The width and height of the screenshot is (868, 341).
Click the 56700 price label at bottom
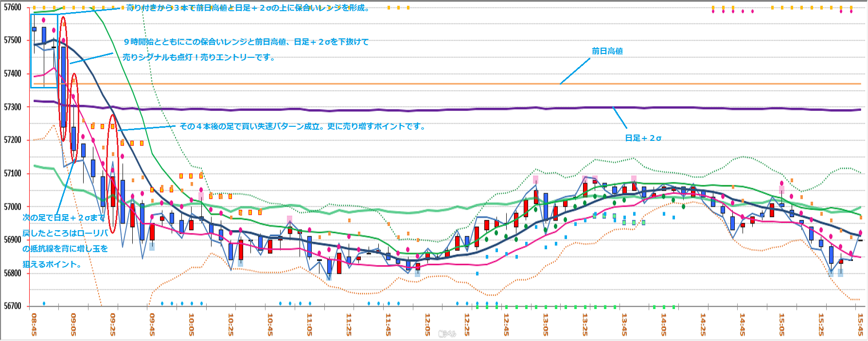click(13, 306)
